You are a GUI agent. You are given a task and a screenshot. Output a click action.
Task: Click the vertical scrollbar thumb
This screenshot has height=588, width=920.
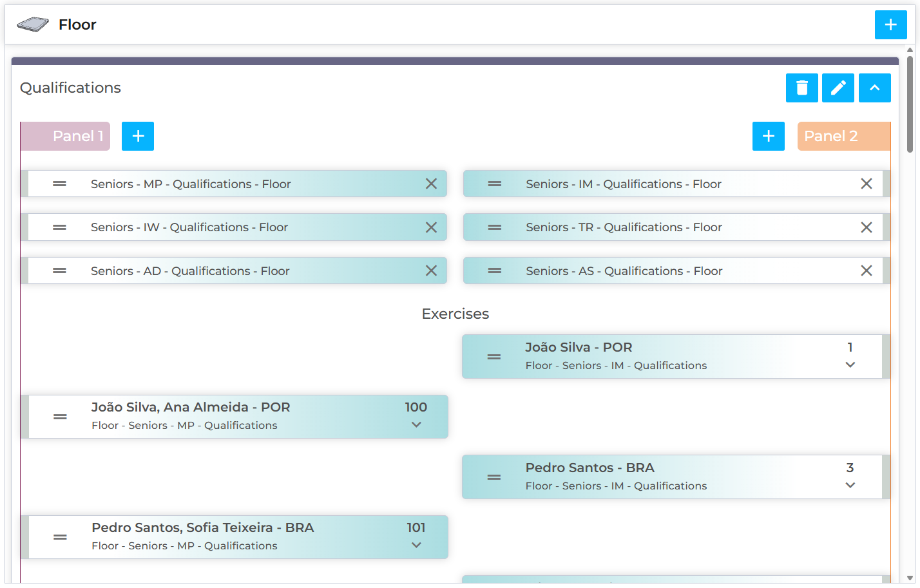[x=910, y=104]
